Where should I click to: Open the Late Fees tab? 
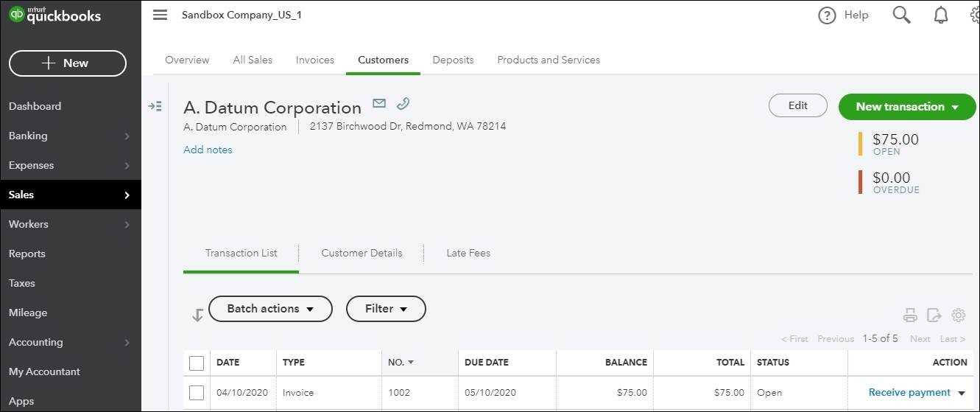(x=468, y=253)
